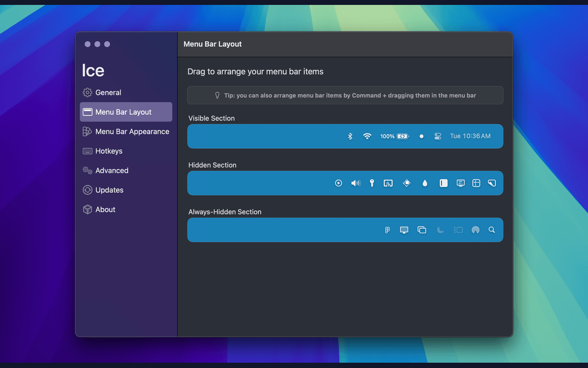588x368 pixels.
Task: Click the solid display monitor icon
Action: click(x=404, y=230)
